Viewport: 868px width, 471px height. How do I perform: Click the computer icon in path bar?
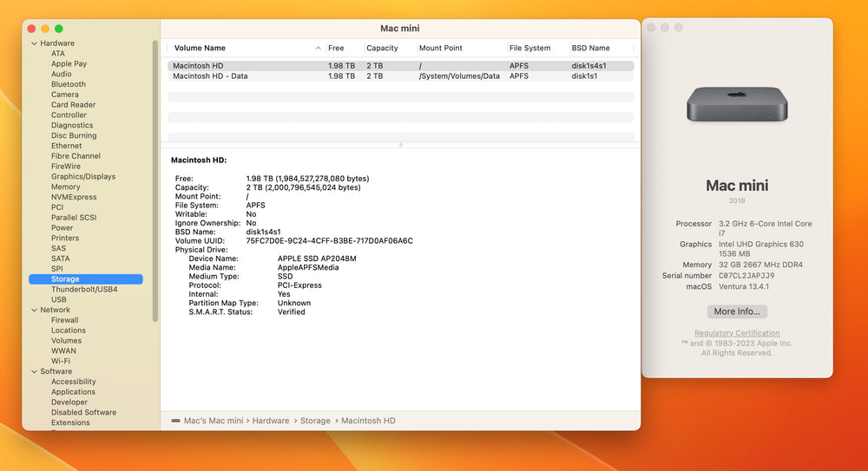(175, 421)
